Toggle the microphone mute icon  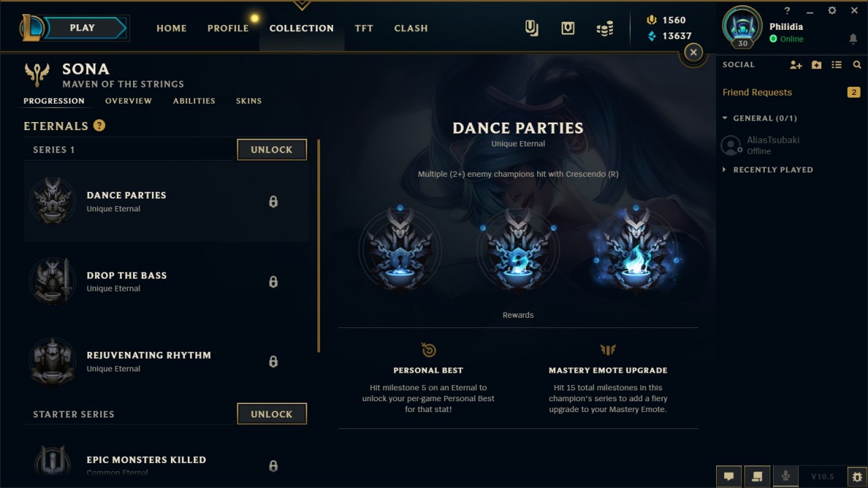785,476
